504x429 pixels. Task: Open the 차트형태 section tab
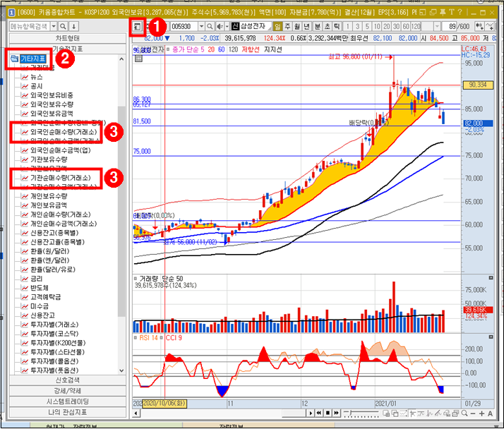click(x=68, y=38)
